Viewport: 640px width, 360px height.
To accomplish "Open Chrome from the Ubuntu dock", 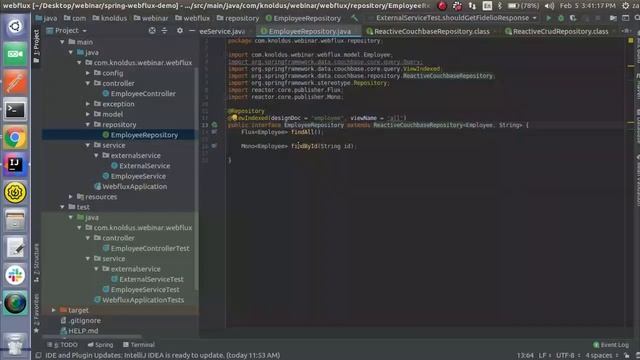I will coord(15,138).
